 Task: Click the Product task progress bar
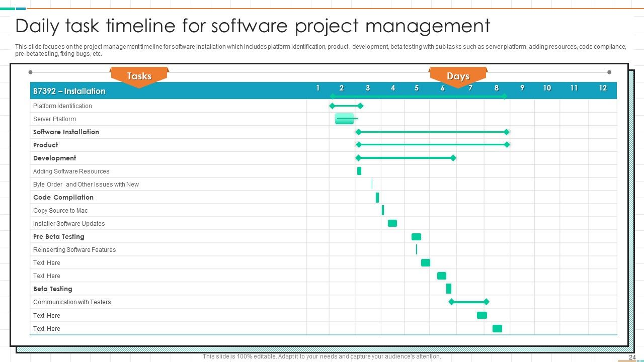(433, 144)
